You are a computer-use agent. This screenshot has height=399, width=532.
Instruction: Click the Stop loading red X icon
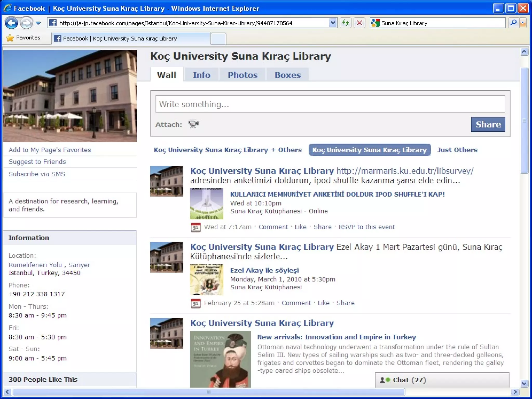tap(360, 23)
